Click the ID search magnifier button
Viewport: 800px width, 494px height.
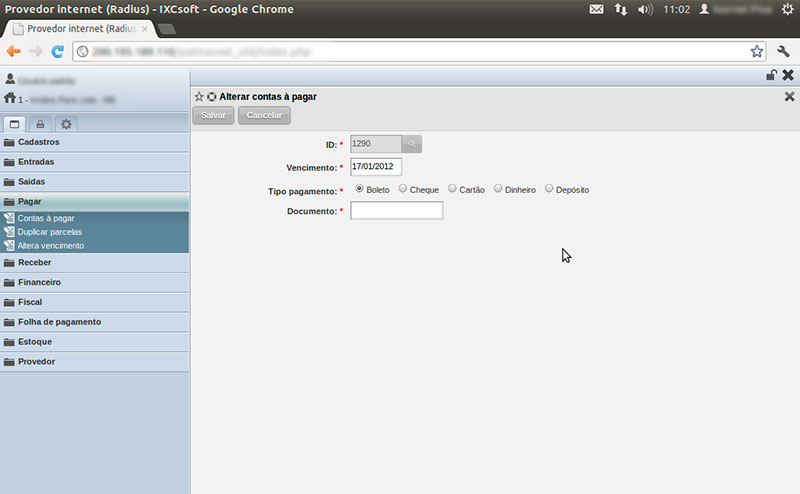point(412,144)
